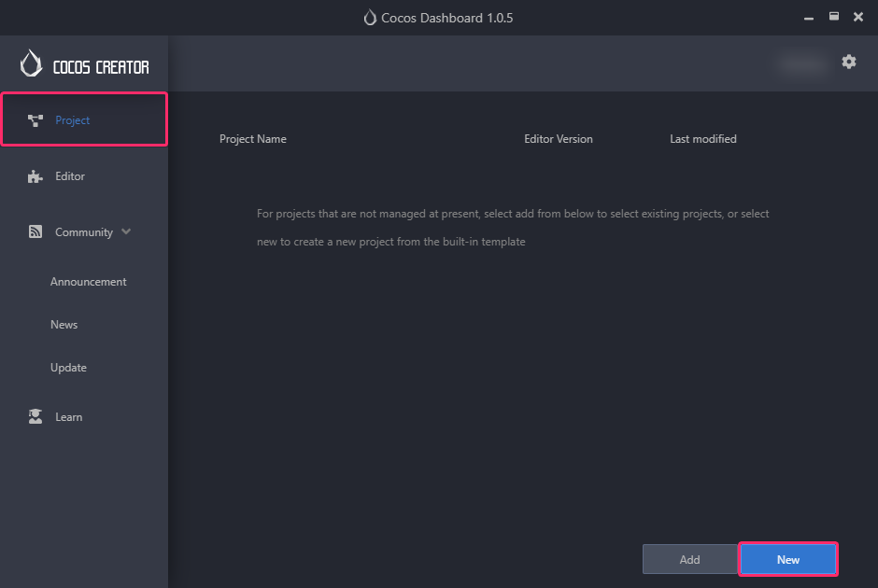Click the Cocos Dashboard 1.0.5 title text
878x588 pixels.
click(x=446, y=18)
